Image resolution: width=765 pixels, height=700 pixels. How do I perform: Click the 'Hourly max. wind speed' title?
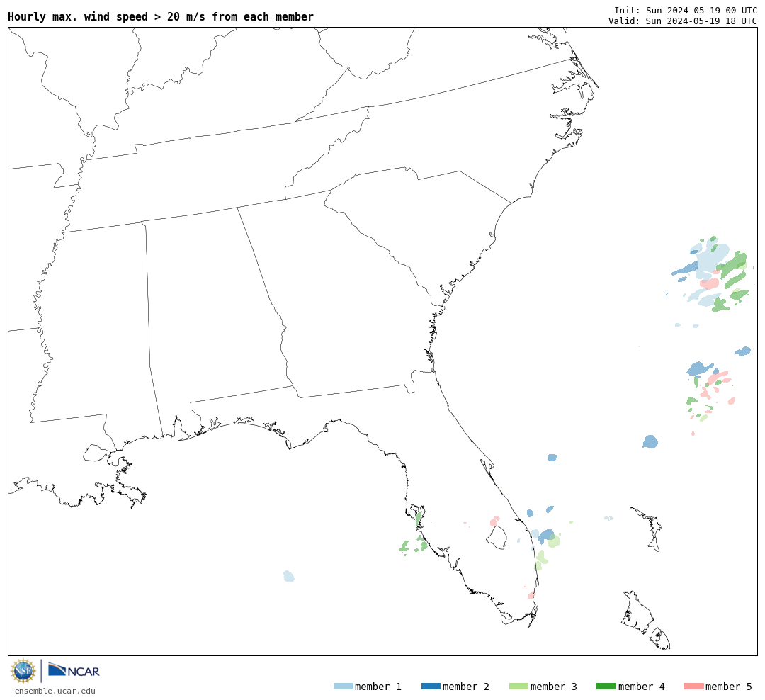pyautogui.click(x=161, y=16)
